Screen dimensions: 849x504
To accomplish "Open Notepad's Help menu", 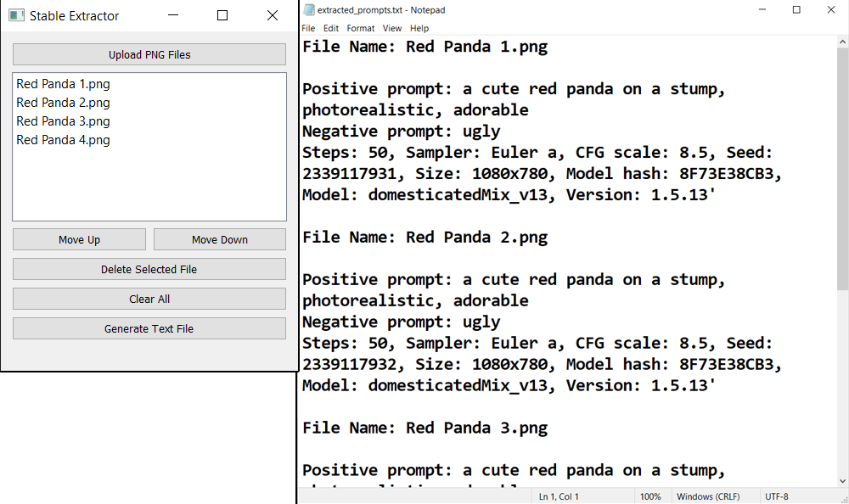I will [x=419, y=28].
